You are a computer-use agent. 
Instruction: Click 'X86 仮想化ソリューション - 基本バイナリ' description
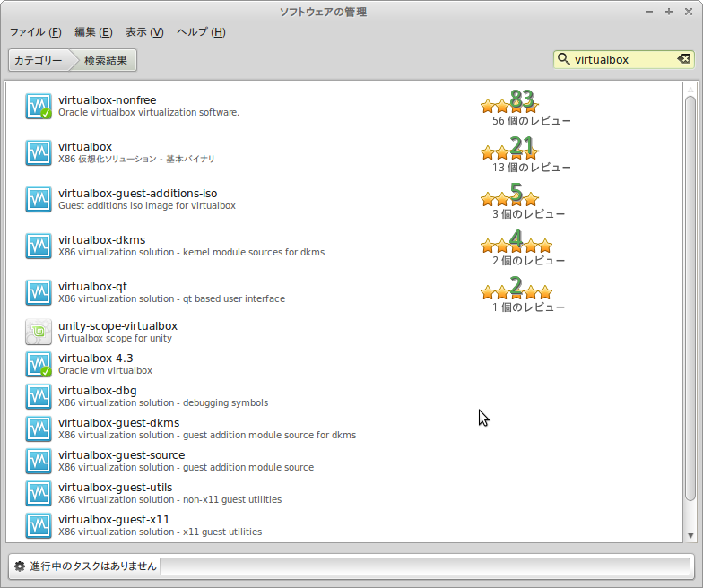136,160
